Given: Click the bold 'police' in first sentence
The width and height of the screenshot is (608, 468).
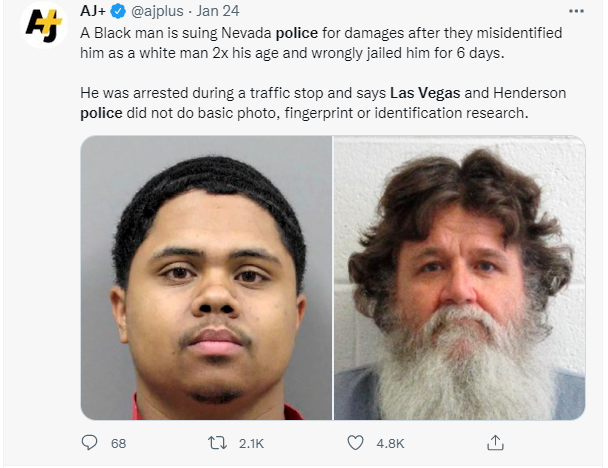Looking at the screenshot, I should pyautogui.click(x=297, y=33).
